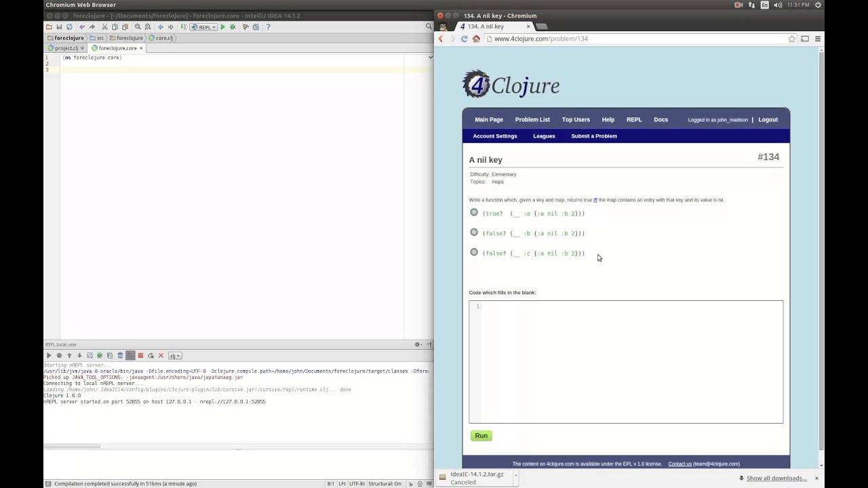
Task: Click Show all downloads link
Action: click(776, 479)
